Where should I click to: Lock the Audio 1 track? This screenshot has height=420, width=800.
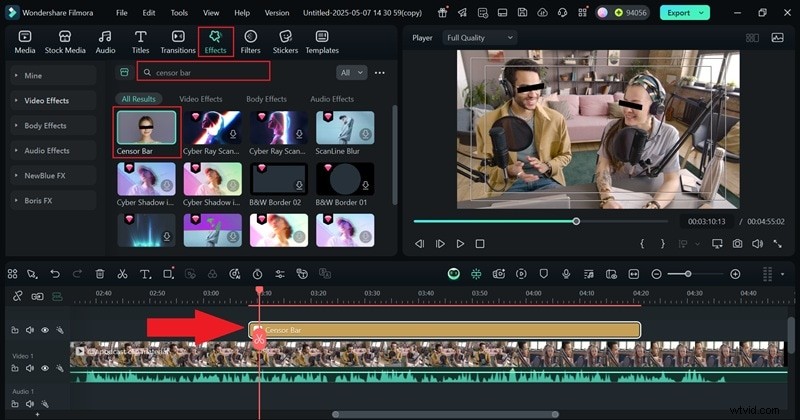pos(15,404)
